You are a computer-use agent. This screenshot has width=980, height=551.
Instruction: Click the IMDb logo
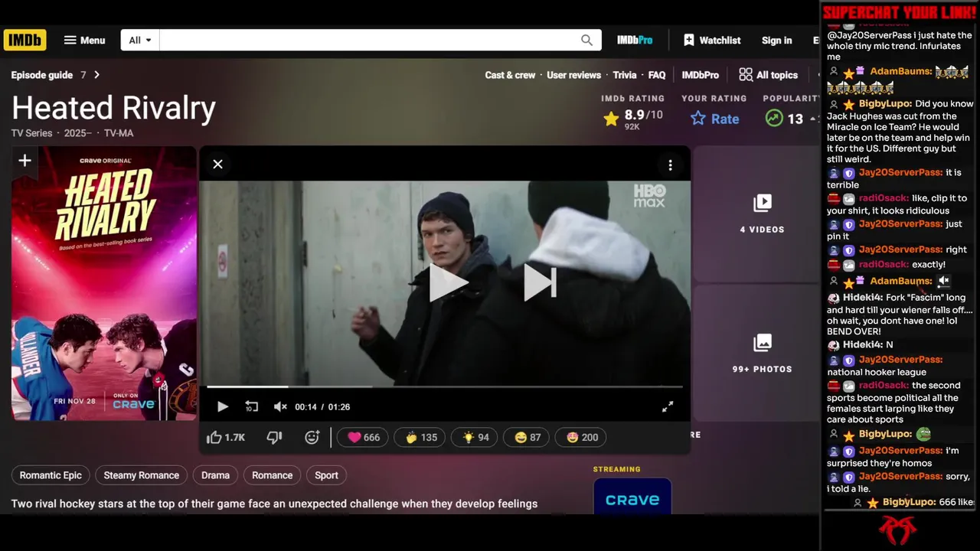[x=24, y=40]
